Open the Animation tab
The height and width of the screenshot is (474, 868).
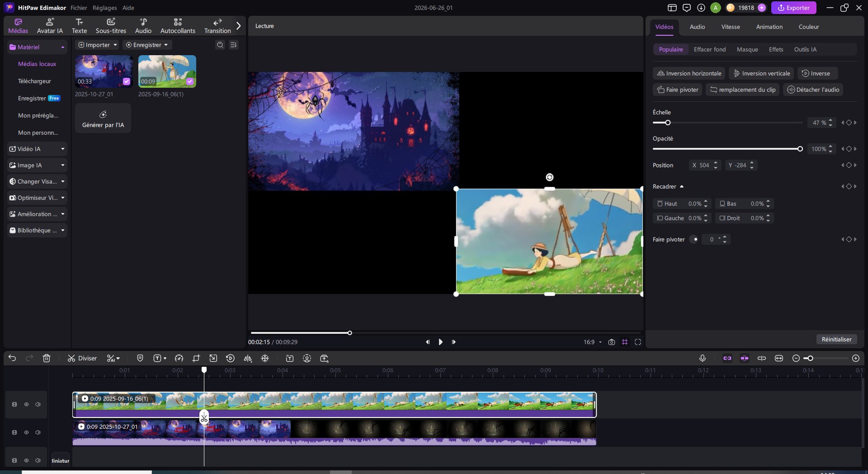tap(769, 27)
